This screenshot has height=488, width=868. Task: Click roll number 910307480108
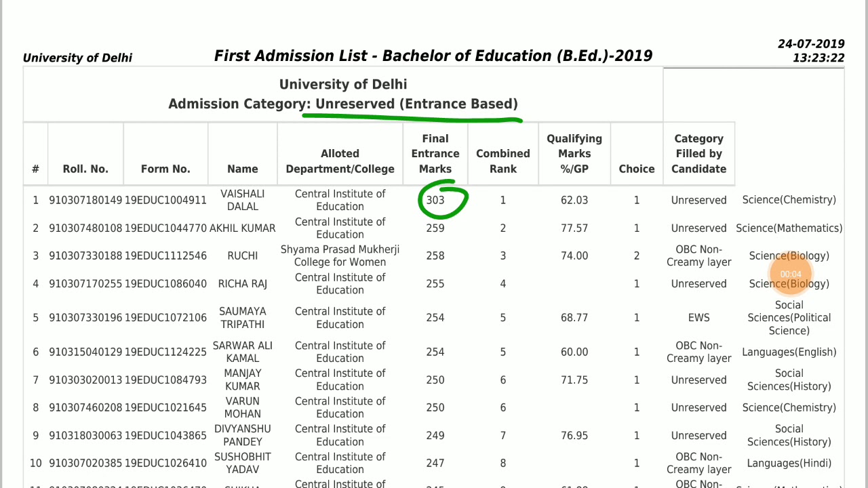coord(85,228)
